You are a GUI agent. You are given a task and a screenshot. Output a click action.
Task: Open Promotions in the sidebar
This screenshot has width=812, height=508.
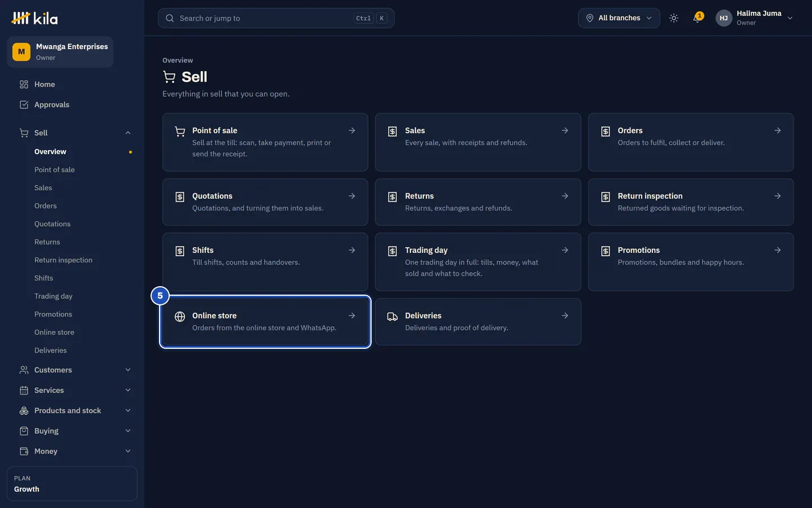[53, 314]
